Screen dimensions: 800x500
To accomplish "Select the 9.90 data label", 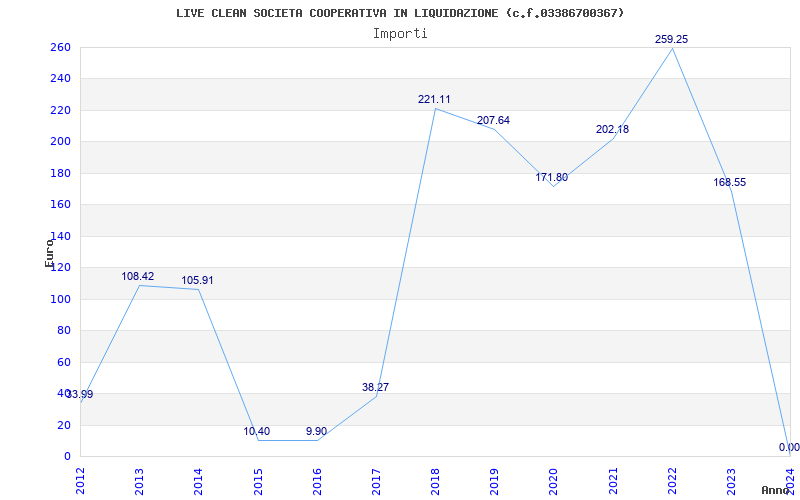I will tap(316, 432).
